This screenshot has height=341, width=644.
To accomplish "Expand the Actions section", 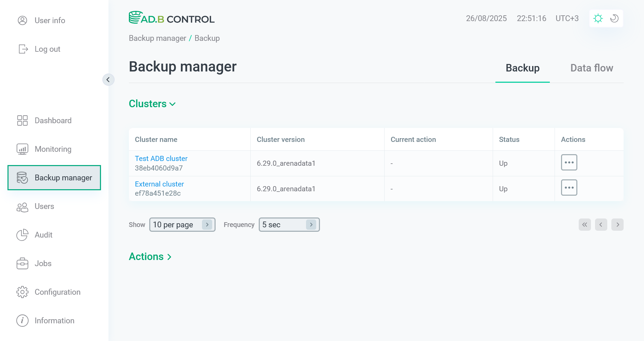I will (150, 256).
